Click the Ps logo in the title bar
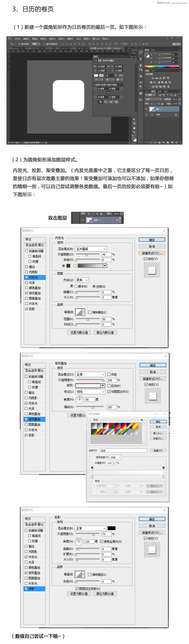189x644 pixels. 10,38
